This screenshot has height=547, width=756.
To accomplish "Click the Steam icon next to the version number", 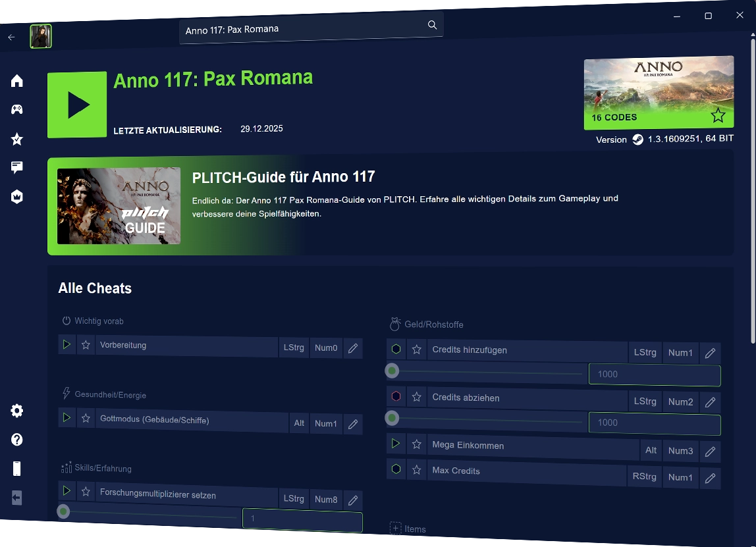I will pyautogui.click(x=637, y=140).
